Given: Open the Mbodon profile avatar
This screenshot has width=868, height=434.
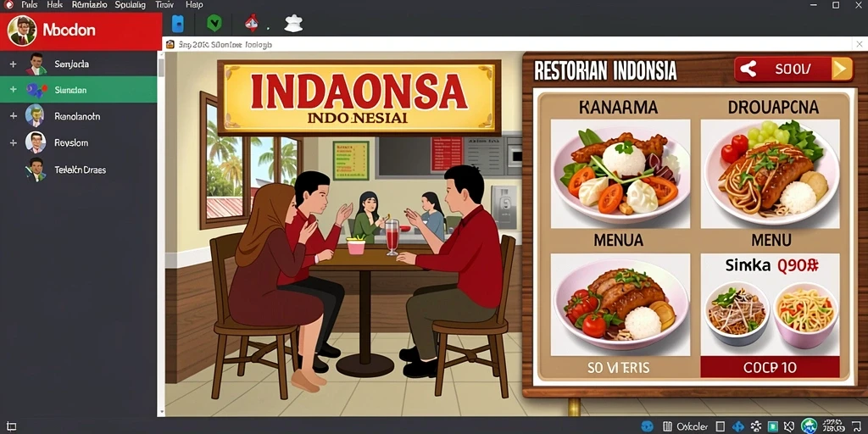Looking at the screenshot, I should click(22, 31).
